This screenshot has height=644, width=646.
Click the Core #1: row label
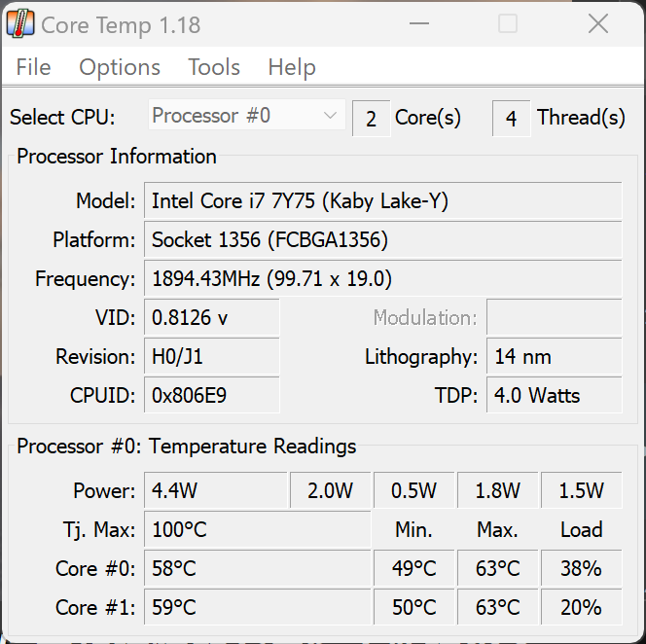pos(95,607)
